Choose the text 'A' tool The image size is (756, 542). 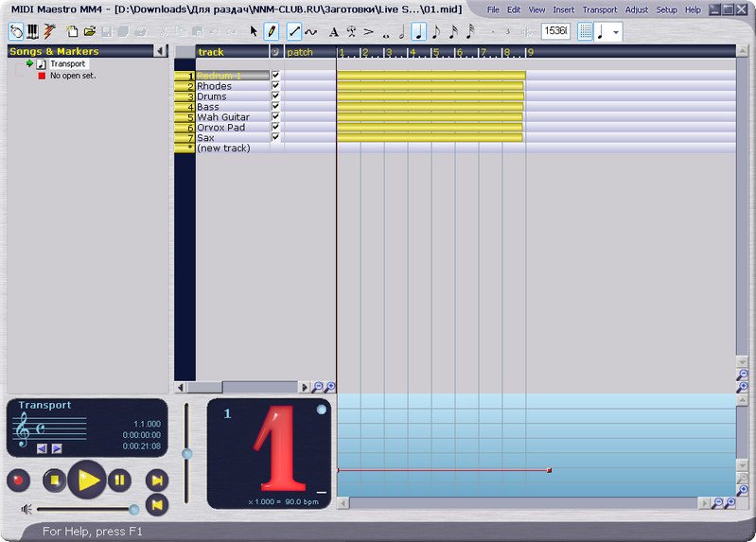pyautogui.click(x=333, y=31)
